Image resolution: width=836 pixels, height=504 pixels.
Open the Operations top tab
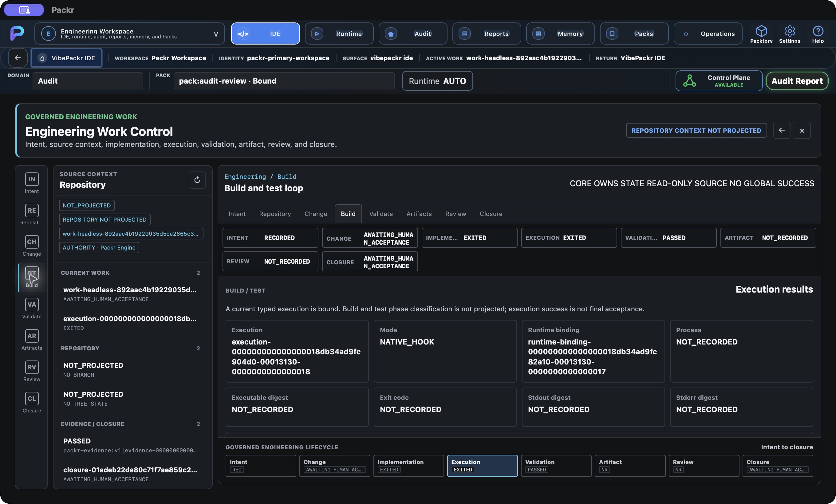(x=708, y=33)
